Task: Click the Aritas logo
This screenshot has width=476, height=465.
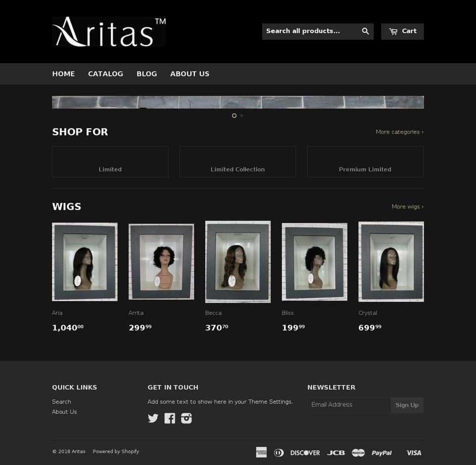Action: [109, 32]
